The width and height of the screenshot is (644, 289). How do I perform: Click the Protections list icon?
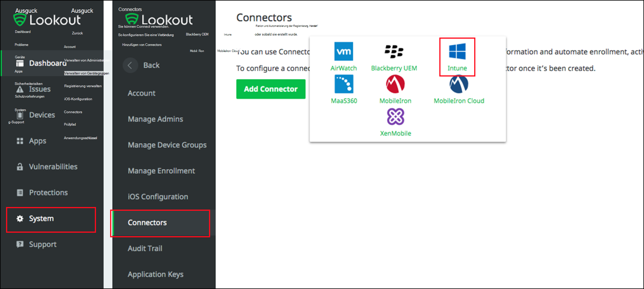pos(20,193)
